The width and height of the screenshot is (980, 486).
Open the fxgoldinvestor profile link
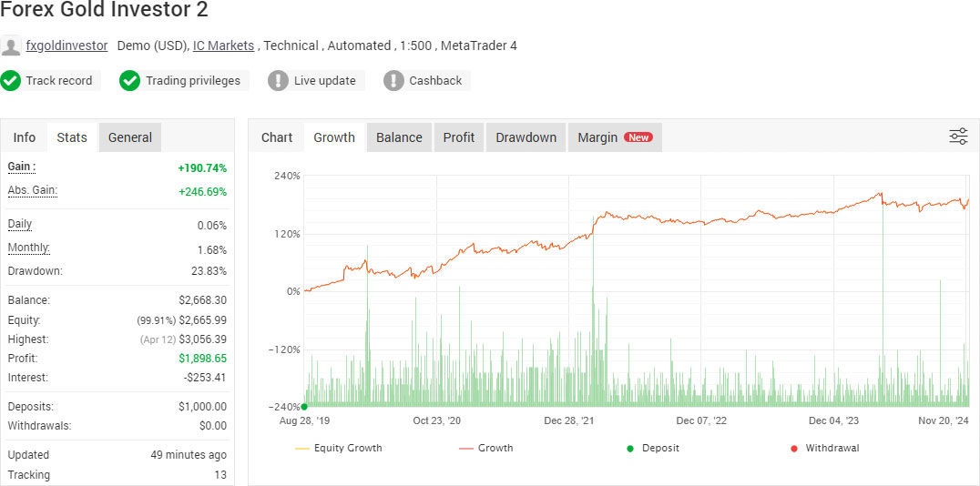coord(66,46)
